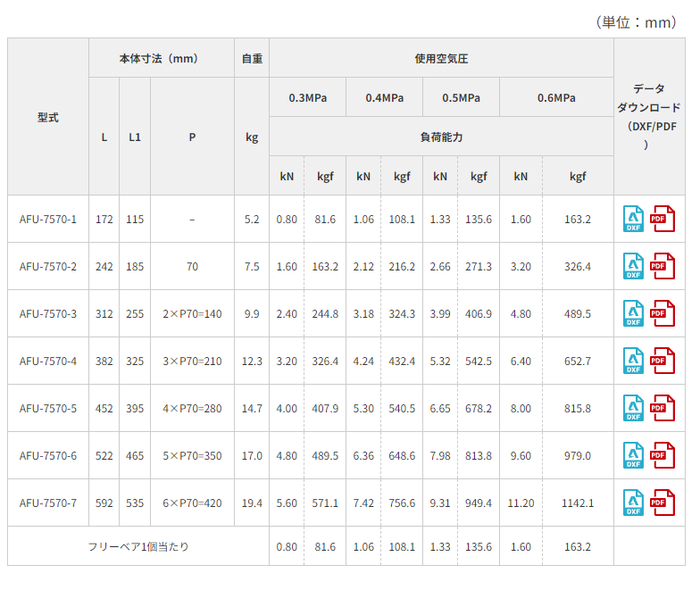Click the フリーベア1個当たり summary row label
The image size is (700, 590).
138,546
